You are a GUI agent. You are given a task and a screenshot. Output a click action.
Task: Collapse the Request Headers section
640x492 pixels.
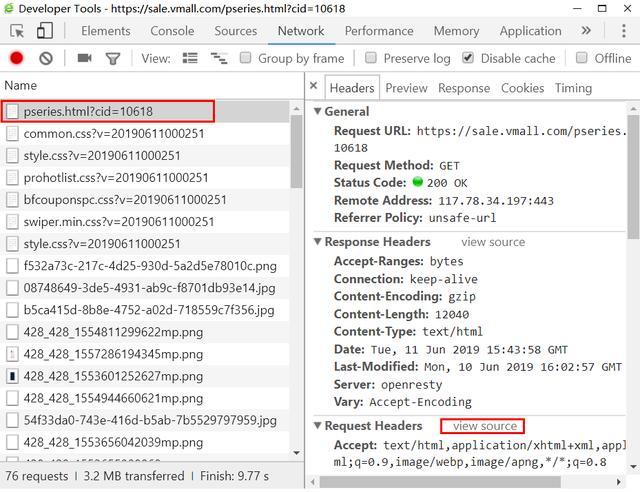(318, 425)
